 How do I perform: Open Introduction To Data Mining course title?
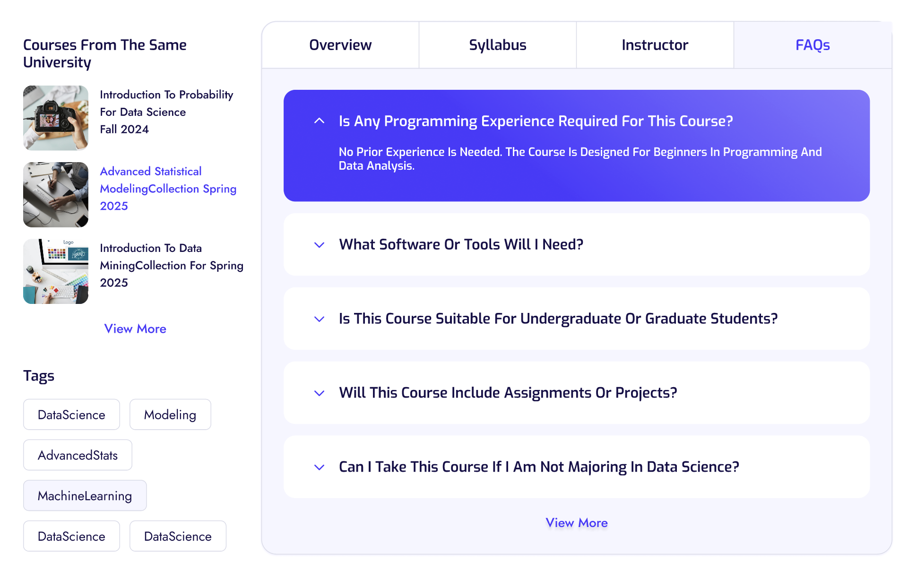click(172, 265)
